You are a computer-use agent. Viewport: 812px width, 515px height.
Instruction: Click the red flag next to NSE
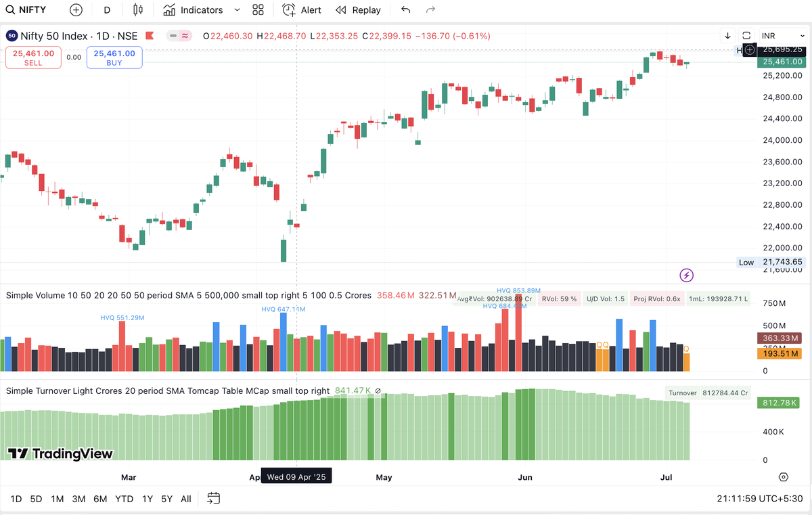pos(149,36)
